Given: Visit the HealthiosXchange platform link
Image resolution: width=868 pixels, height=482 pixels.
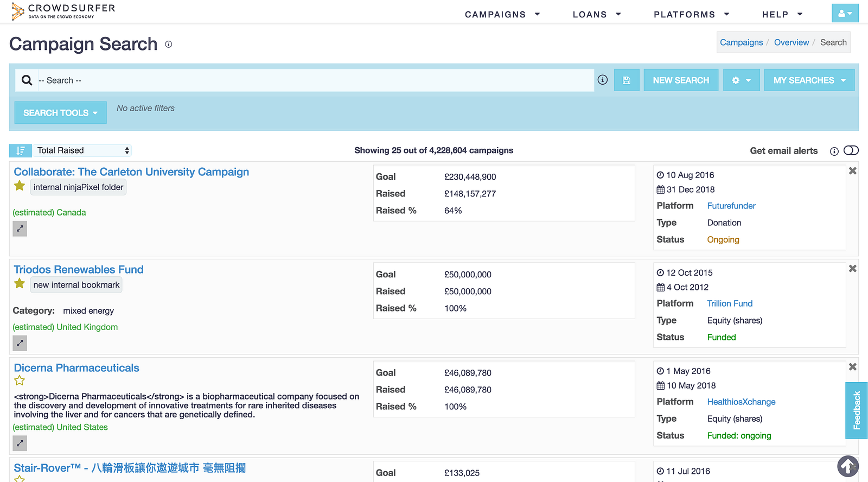Looking at the screenshot, I should point(741,402).
